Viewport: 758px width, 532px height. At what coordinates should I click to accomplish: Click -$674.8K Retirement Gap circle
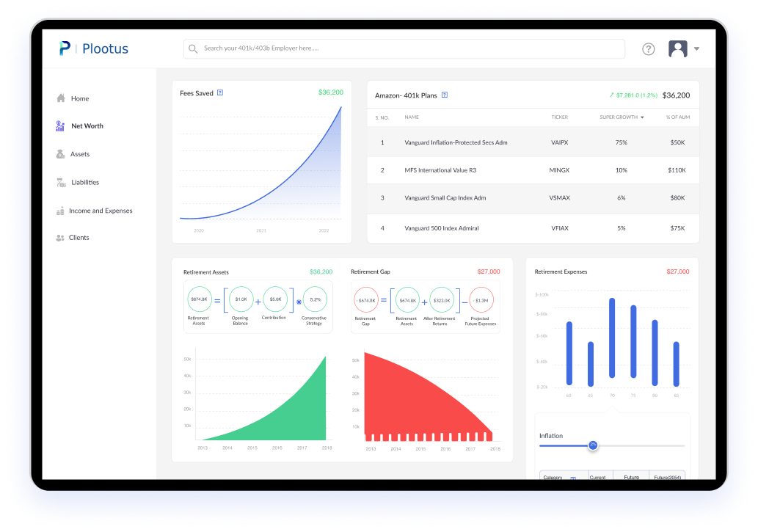point(366,300)
